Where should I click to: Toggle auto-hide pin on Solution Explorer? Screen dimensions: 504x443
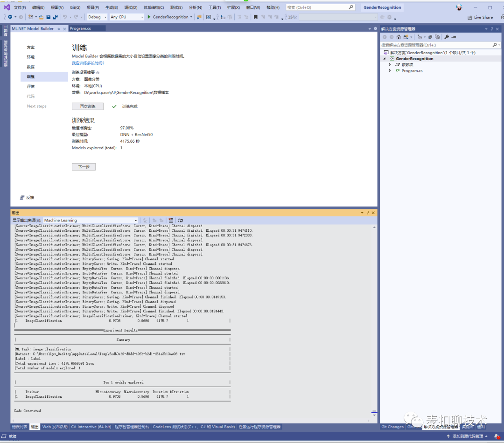pos(492,29)
